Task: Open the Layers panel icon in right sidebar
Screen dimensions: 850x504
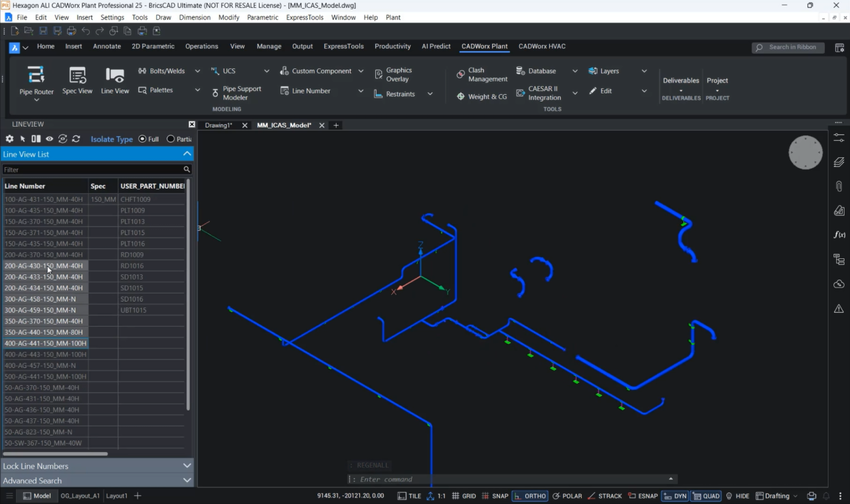Action: click(839, 162)
